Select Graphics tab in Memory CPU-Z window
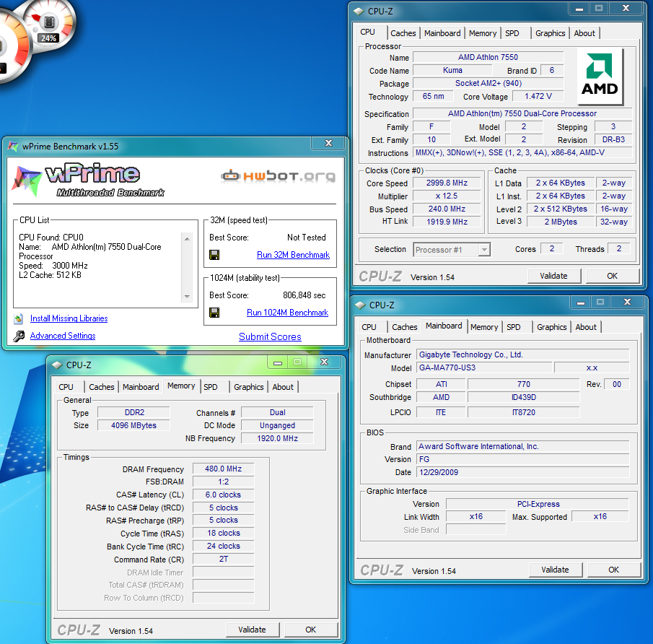 click(249, 387)
